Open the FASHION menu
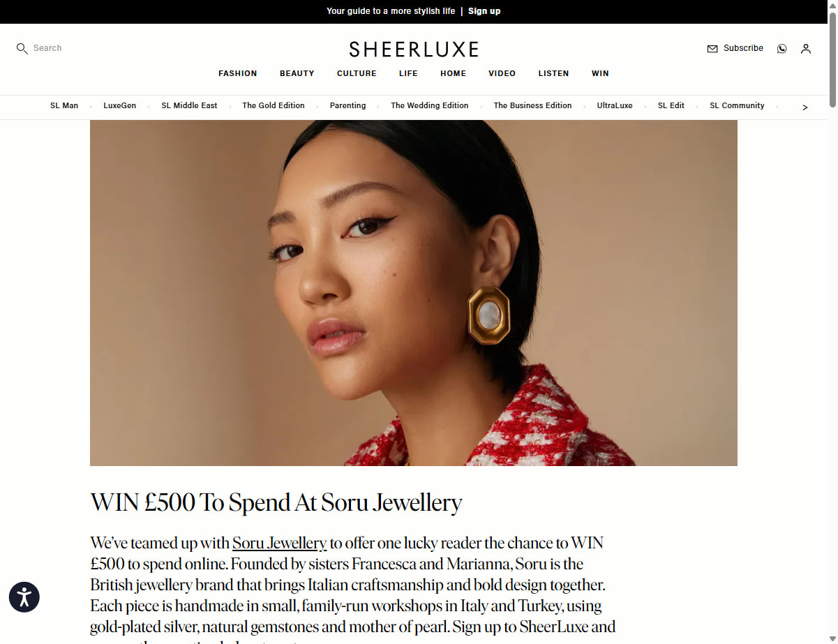This screenshot has height=644, width=838. 237,73
